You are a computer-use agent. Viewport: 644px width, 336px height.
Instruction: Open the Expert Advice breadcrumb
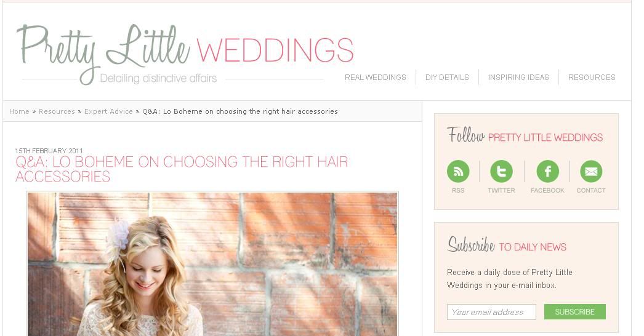coord(108,111)
